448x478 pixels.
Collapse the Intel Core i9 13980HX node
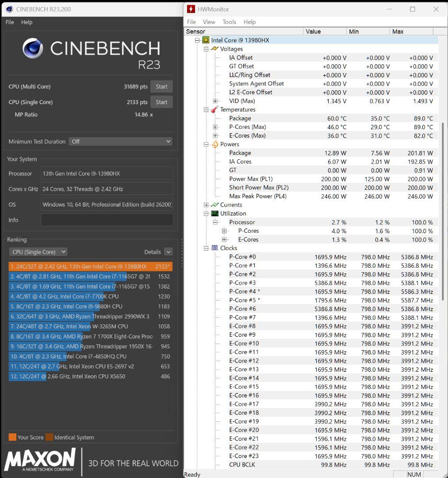click(197, 40)
